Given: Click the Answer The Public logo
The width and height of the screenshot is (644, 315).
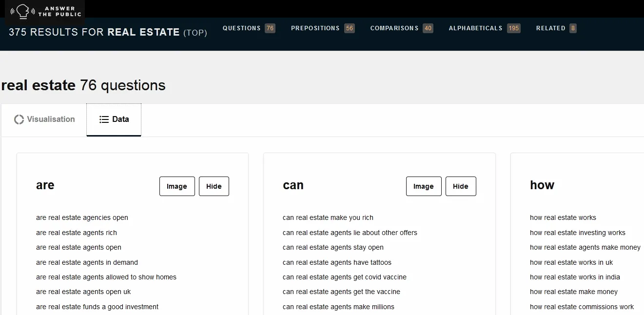Looking at the screenshot, I should pos(46,11).
